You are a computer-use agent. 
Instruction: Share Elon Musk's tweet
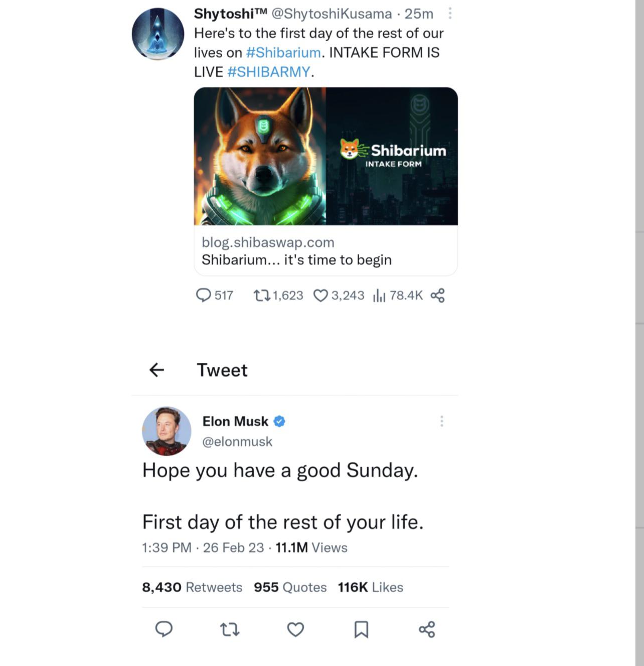coord(427,629)
